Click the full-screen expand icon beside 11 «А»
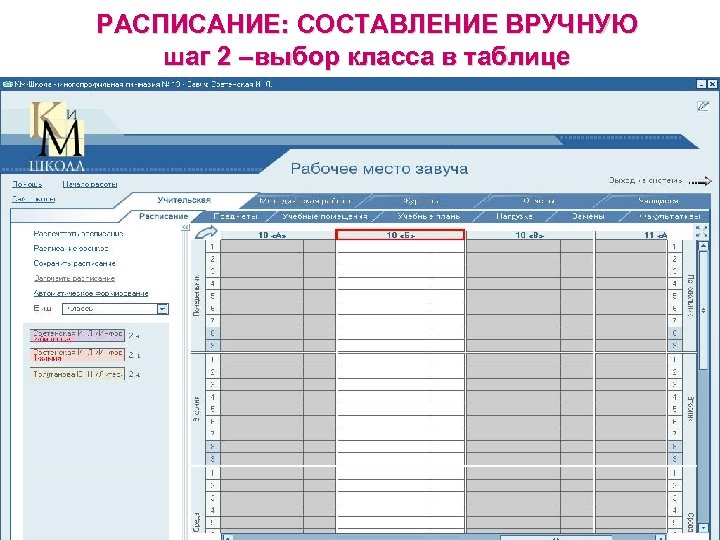720x540 pixels. [702, 231]
